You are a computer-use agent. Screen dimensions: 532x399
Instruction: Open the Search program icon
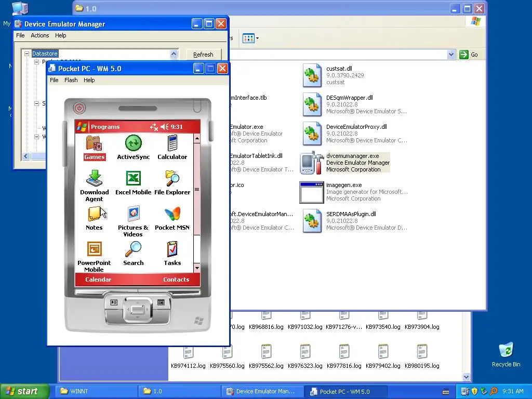pos(134,254)
